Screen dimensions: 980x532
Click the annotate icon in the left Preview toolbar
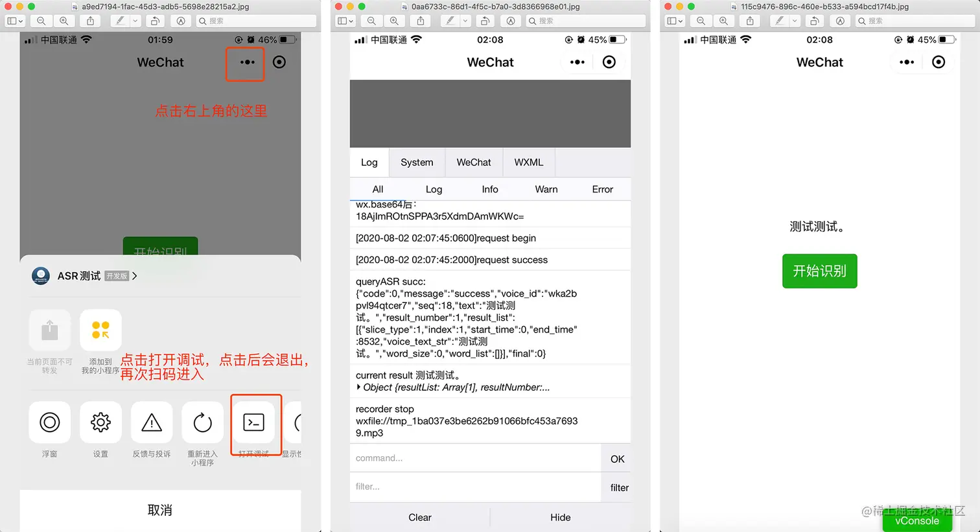pos(181,21)
